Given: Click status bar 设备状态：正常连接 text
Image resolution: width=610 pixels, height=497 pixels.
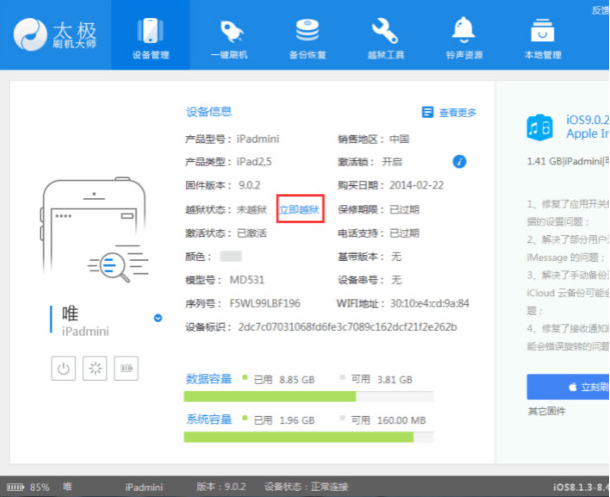Looking at the screenshot, I should point(306,486).
